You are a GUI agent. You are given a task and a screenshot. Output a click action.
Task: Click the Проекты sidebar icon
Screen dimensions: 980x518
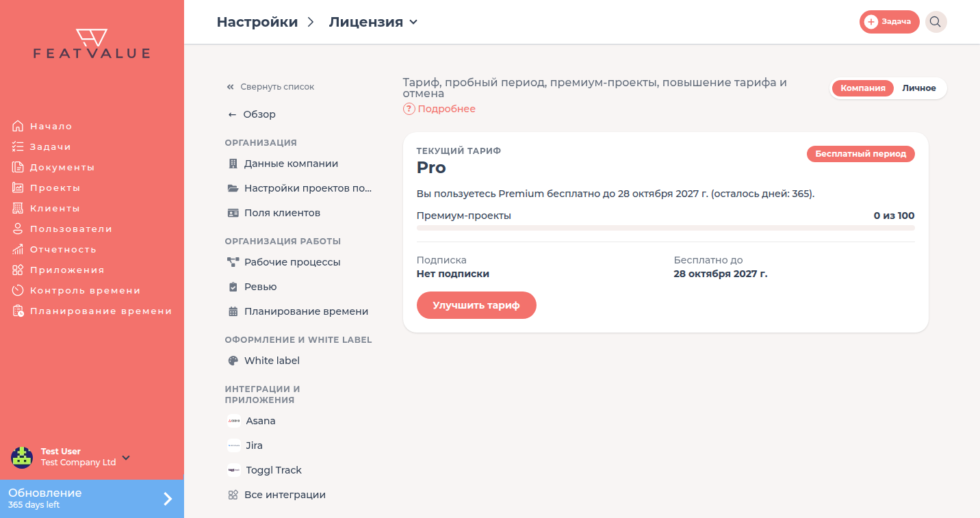[18, 187]
